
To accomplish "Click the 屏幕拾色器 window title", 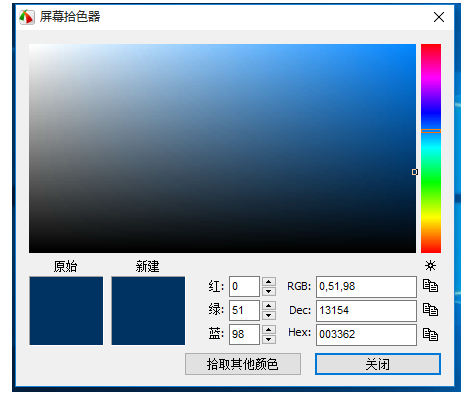I will pos(70,17).
